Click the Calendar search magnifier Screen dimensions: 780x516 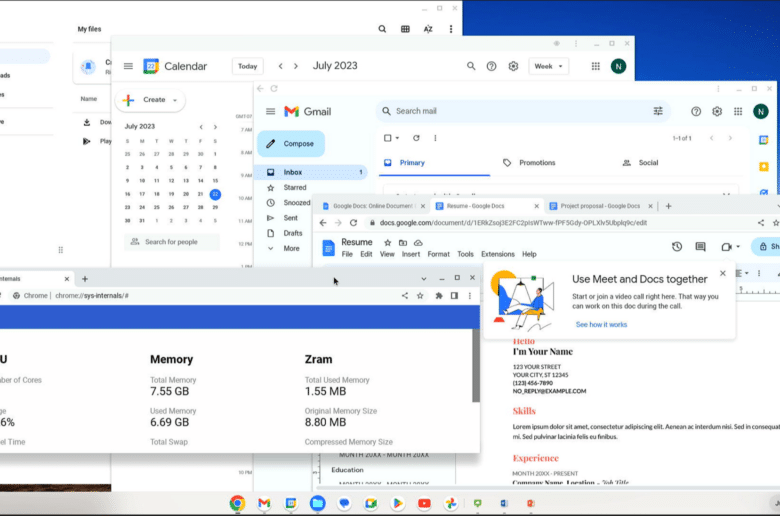tap(471, 66)
